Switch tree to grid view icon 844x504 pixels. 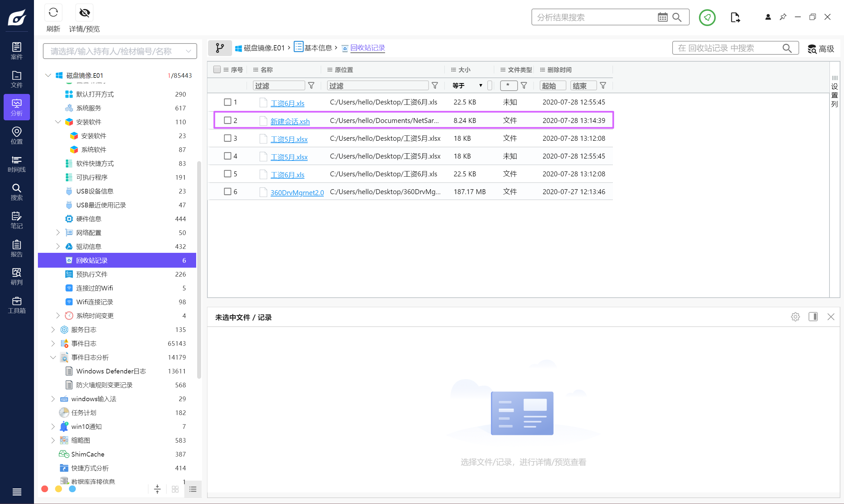tap(175, 489)
